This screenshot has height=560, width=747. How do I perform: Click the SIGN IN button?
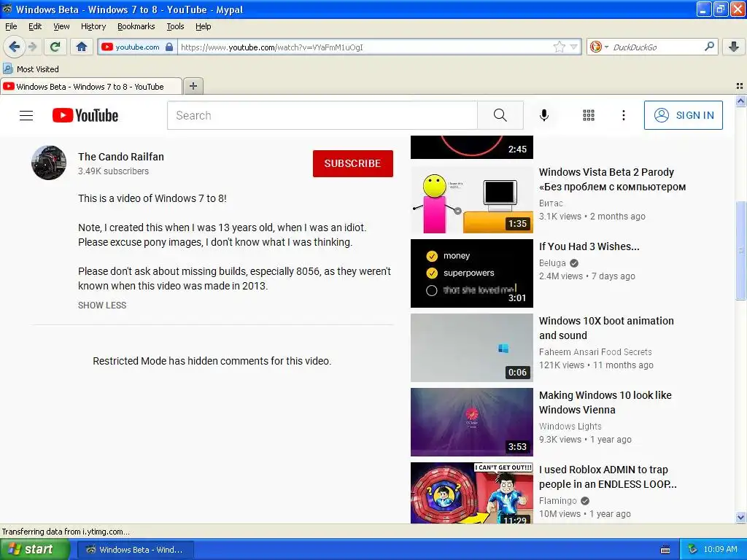coord(683,115)
